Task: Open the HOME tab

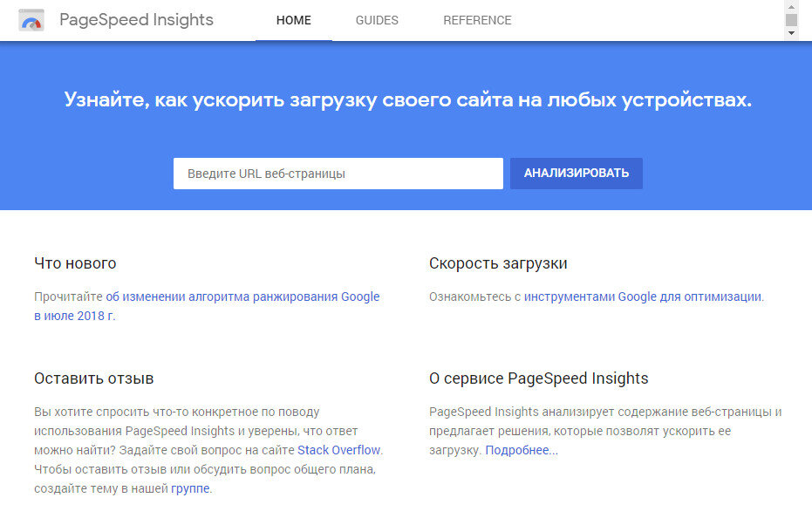Action: [x=294, y=20]
